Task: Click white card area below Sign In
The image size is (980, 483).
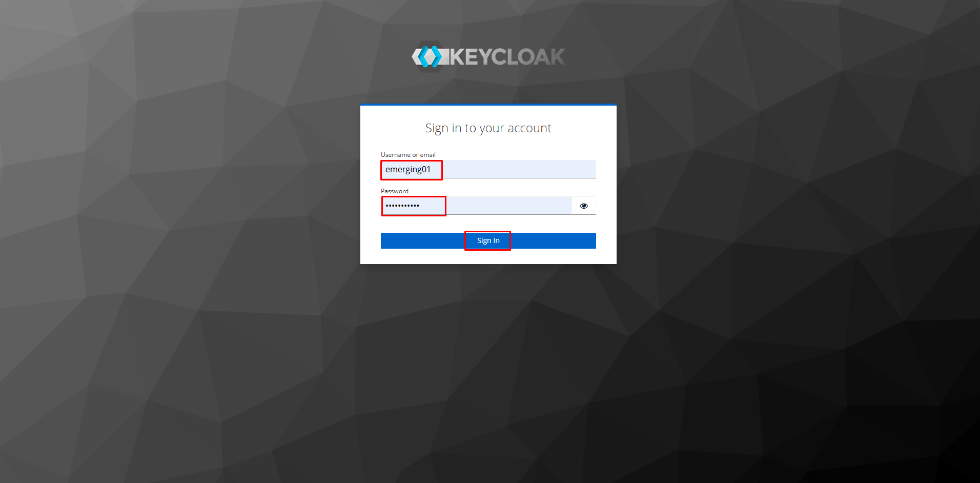Action: [x=488, y=256]
